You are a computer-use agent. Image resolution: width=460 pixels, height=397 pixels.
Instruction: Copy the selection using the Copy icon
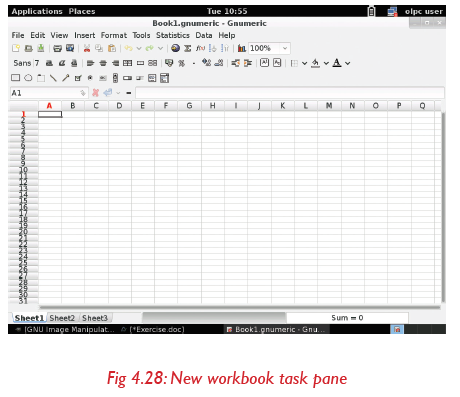99,48
